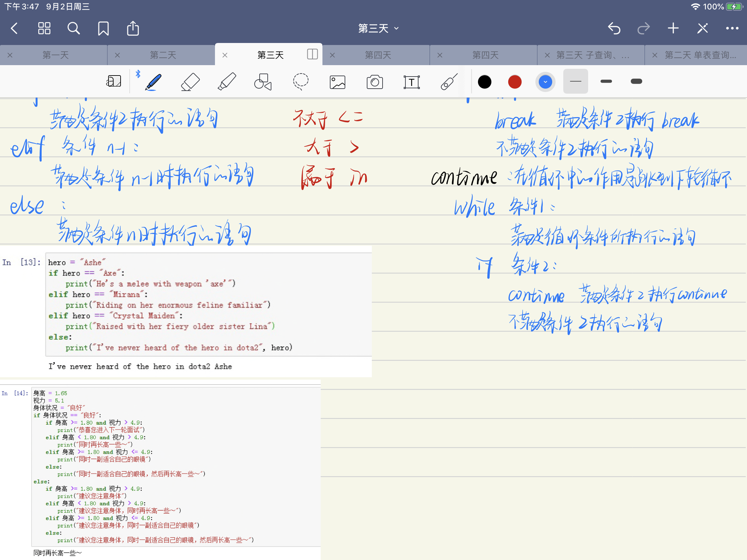This screenshot has height=560, width=747.
Task: Choose the Shapes tool
Action: (263, 82)
